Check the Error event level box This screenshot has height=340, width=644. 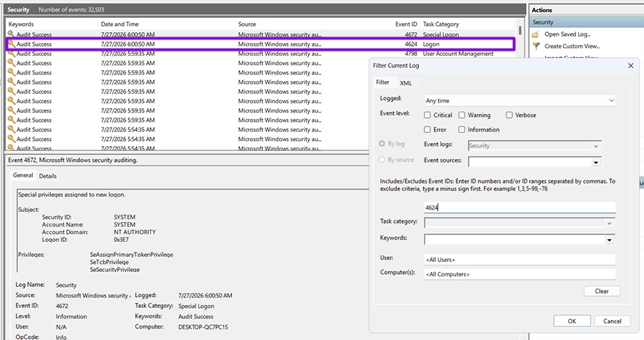[427, 130]
